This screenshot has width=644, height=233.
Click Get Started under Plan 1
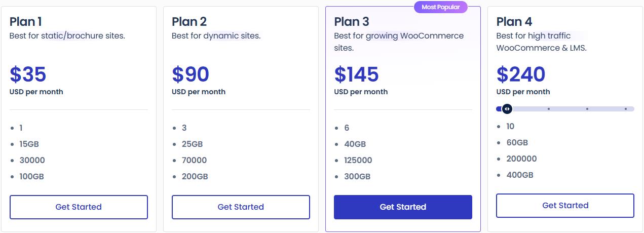pos(79,207)
